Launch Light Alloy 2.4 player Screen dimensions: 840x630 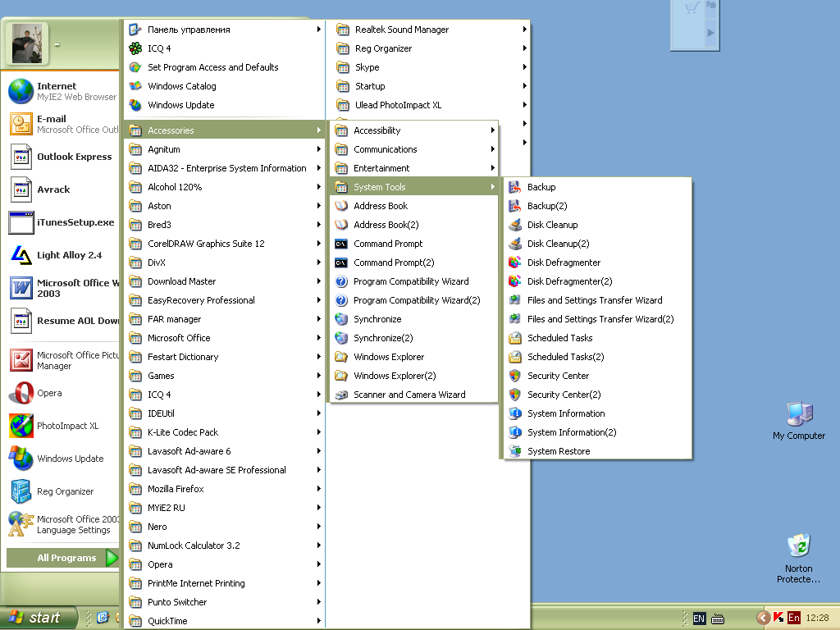coord(62,255)
